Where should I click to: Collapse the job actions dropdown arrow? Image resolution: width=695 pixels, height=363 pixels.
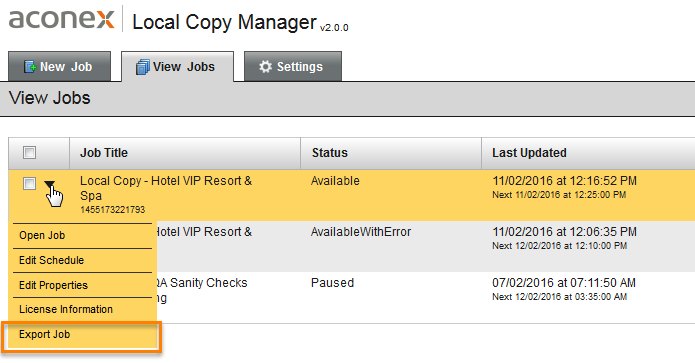tap(50, 184)
